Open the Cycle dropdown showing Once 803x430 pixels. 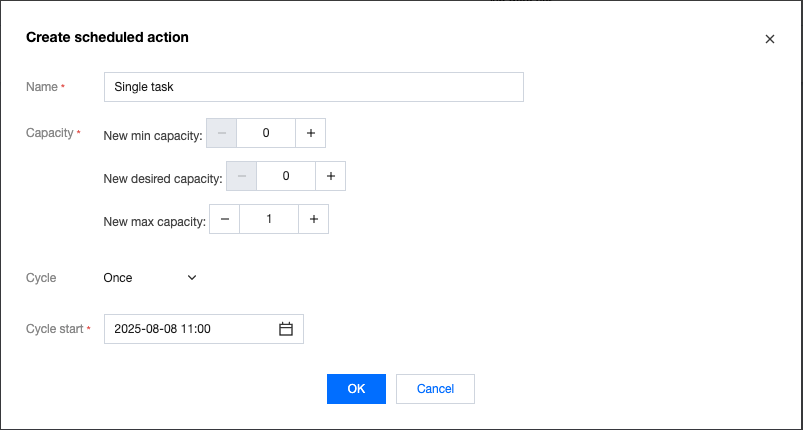[x=150, y=278]
